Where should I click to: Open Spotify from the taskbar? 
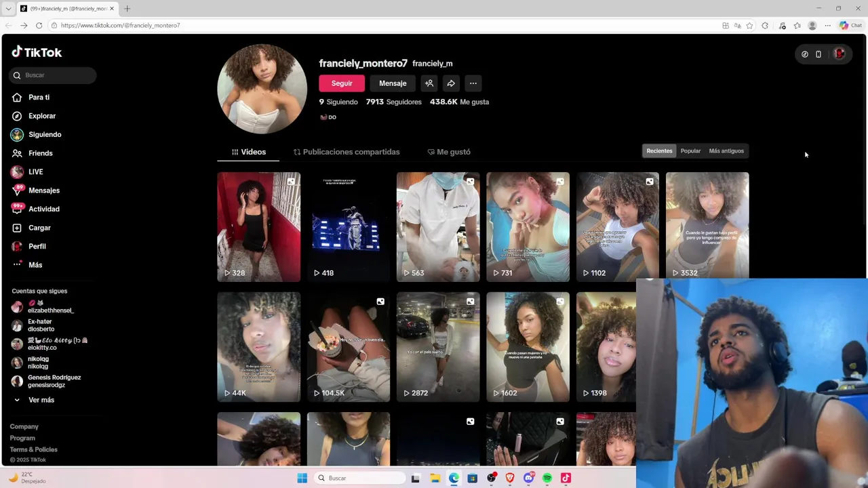547,478
